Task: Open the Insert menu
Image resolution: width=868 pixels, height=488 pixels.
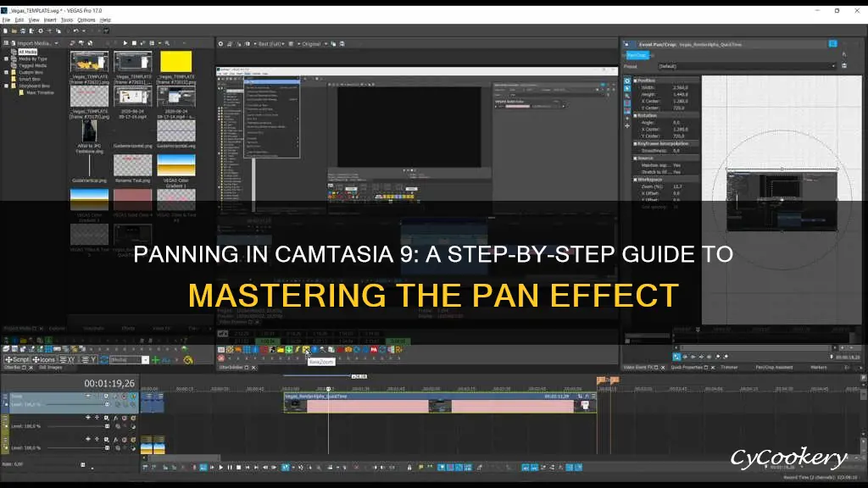Action: click(50, 20)
